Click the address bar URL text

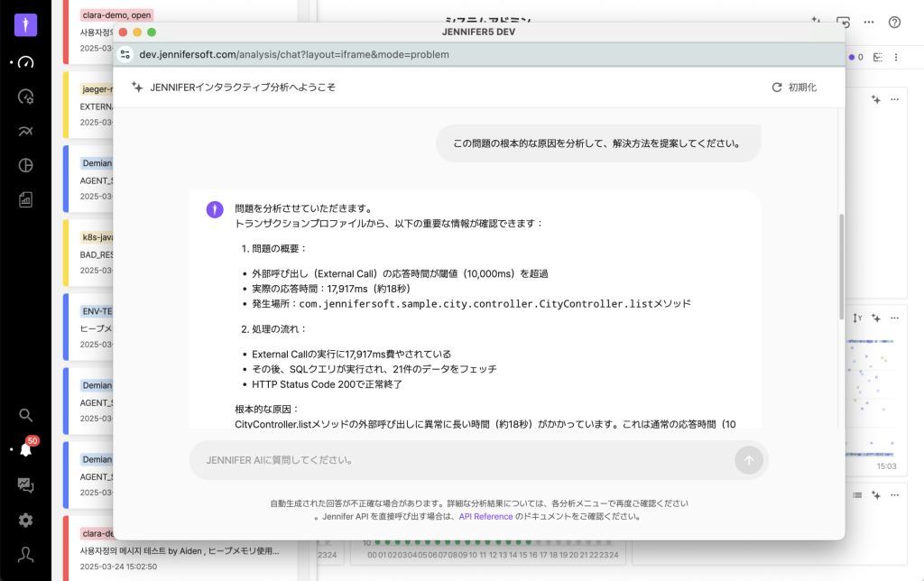[x=294, y=54]
